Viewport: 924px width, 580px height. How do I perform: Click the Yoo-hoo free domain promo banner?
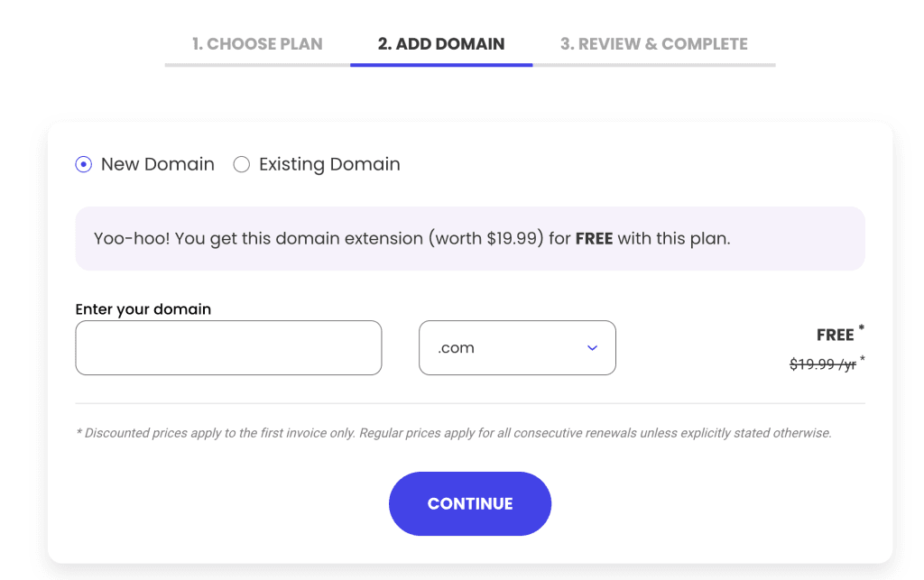click(469, 239)
